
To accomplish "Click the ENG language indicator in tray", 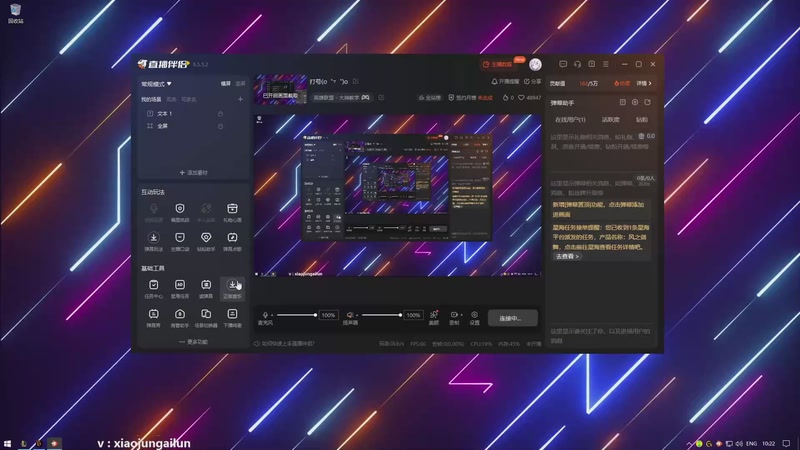I will [x=752, y=444].
